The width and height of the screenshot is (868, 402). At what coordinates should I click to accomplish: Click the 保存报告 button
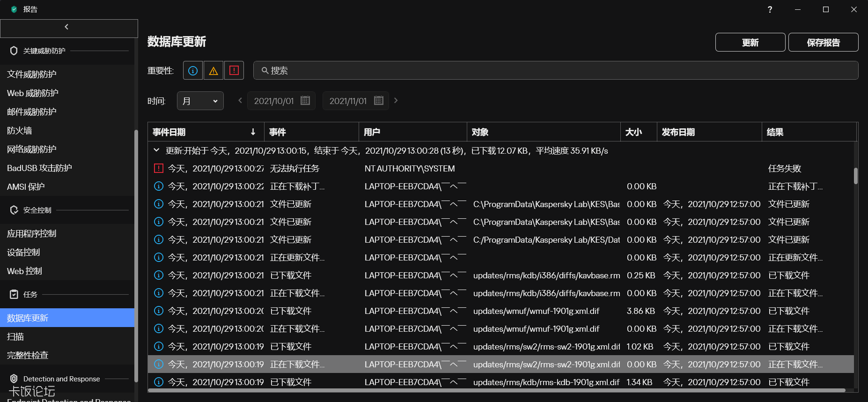pyautogui.click(x=824, y=42)
